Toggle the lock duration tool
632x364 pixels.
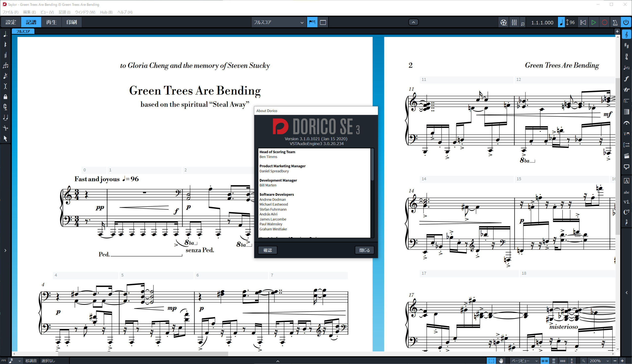coord(5,97)
